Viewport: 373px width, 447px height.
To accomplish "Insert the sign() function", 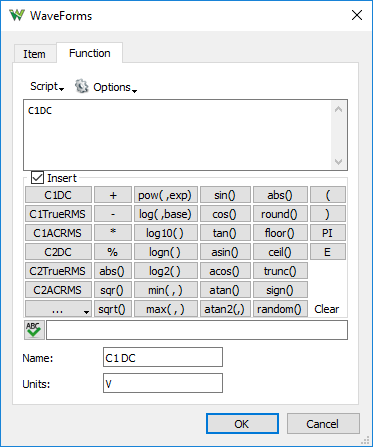I will (280, 290).
